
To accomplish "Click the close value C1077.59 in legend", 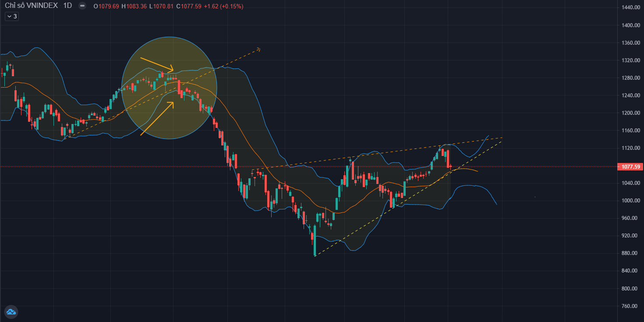I will (x=188, y=6).
